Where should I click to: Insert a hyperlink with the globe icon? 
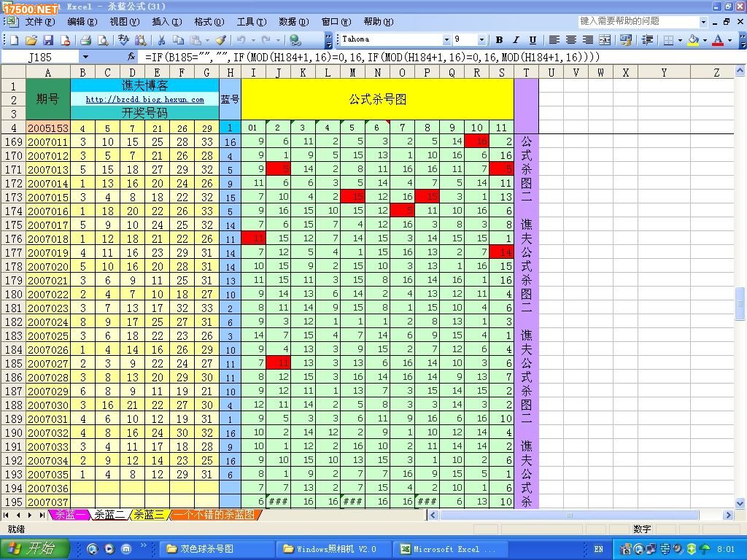295,40
